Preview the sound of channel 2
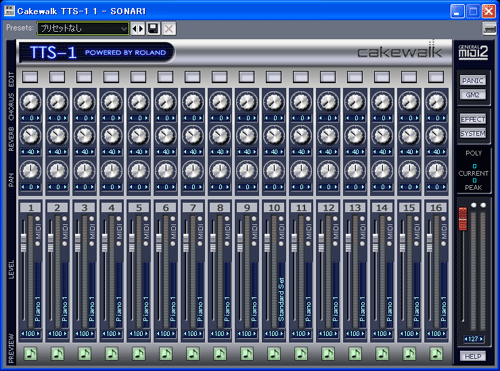 [x=58, y=354]
